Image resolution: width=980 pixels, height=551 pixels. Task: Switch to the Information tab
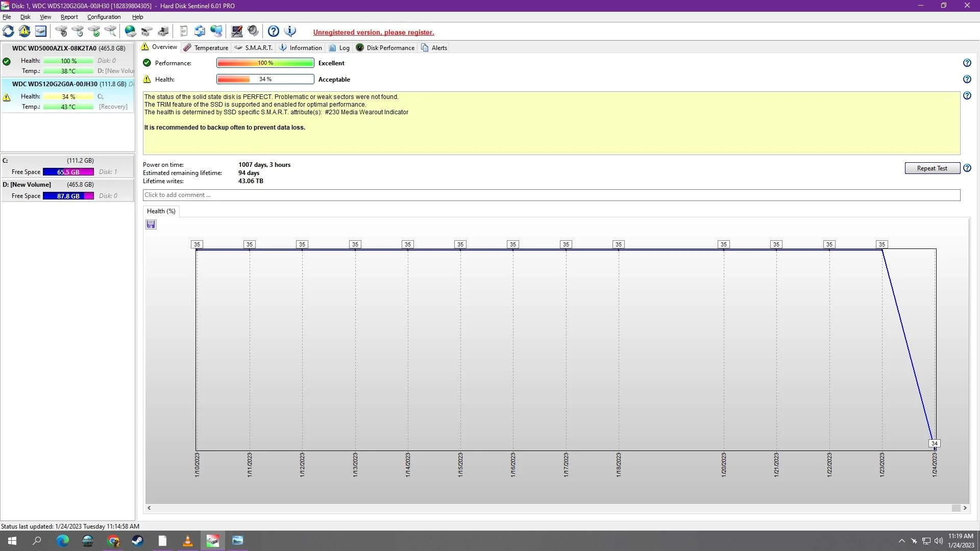301,48
